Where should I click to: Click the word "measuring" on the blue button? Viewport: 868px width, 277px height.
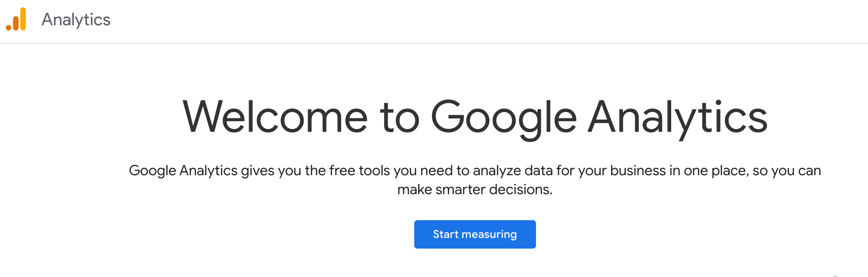point(489,234)
